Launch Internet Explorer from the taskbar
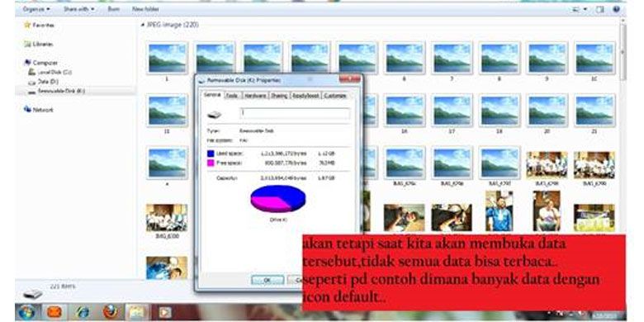This screenshot has height=322, width=644. click(x=83, y=313)
